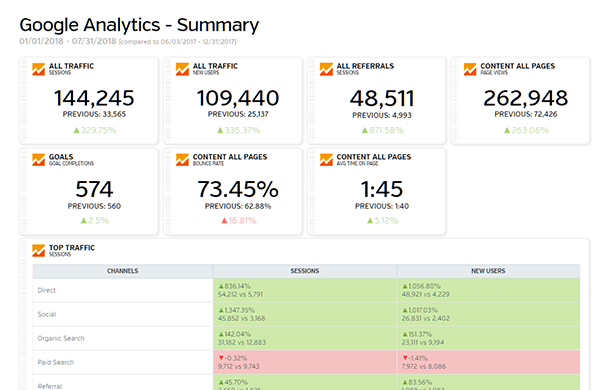The height and width of the screenshot is (390, 610).
Task: Click the 144,245 sessions value
Action: tap(94, 98)
